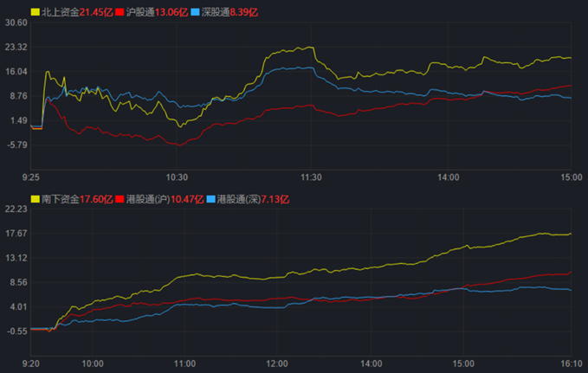Click the yellow swatch beside 北上资金
Viewport: 588px width, 373px height.
click(x=35, y=12)
